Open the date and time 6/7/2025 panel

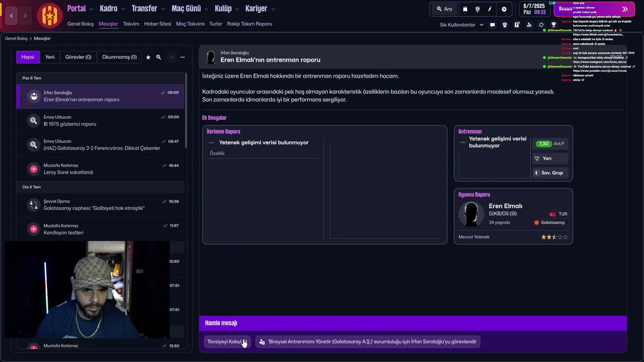(534, 9)
